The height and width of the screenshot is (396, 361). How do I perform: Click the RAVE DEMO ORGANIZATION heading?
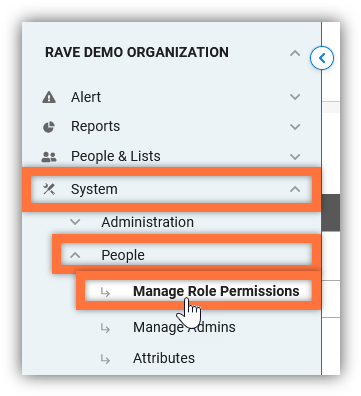[x=137, y=53]
